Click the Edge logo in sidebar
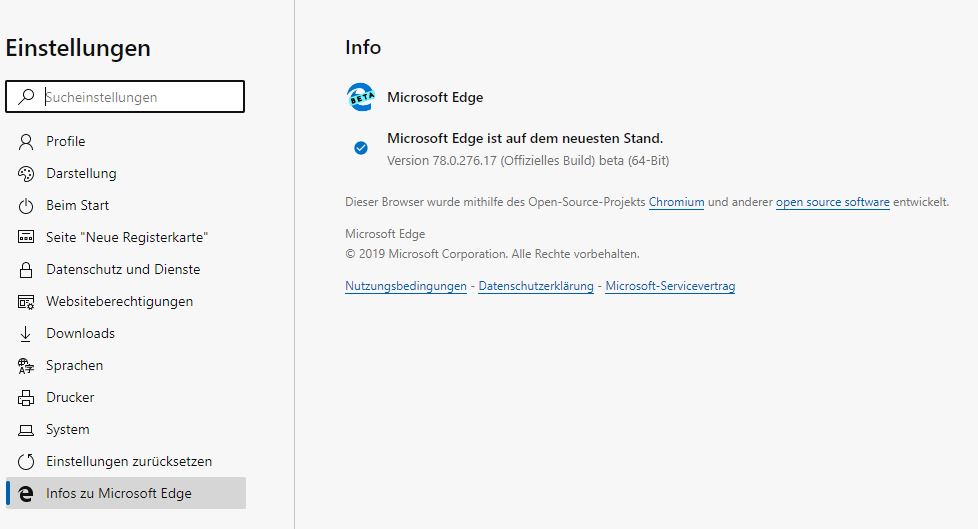This screenshot has height=529, width=978. tap(26, 493)
